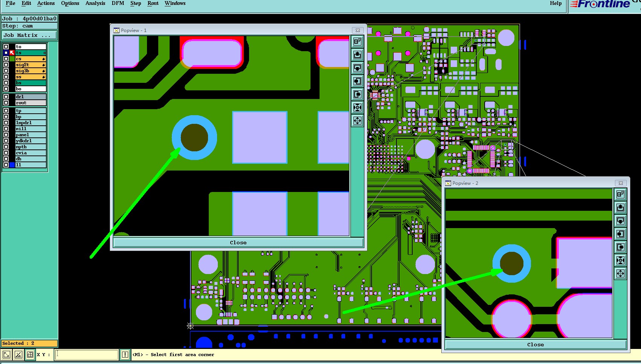The height and width of the screenshot is (364, 641).
Task: Click the pointing hand marker on sig2t layer
Action: pyautogui.click(x=44, y=65)
